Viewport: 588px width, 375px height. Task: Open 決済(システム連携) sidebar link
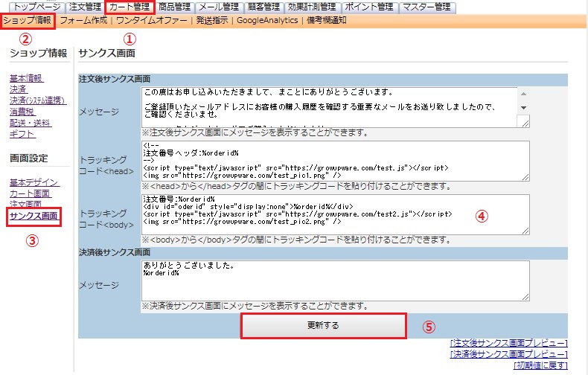(38, 100)
